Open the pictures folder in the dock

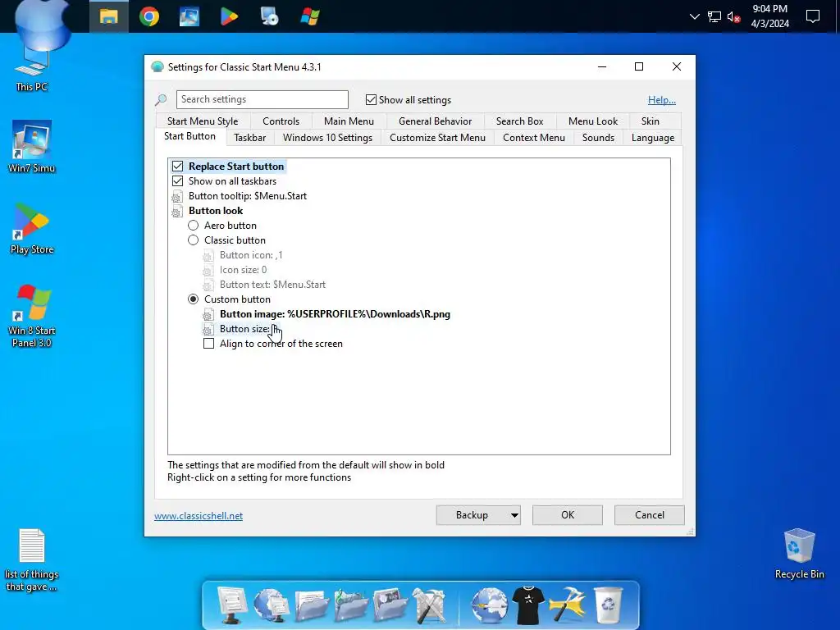click(x=390, y=605)
